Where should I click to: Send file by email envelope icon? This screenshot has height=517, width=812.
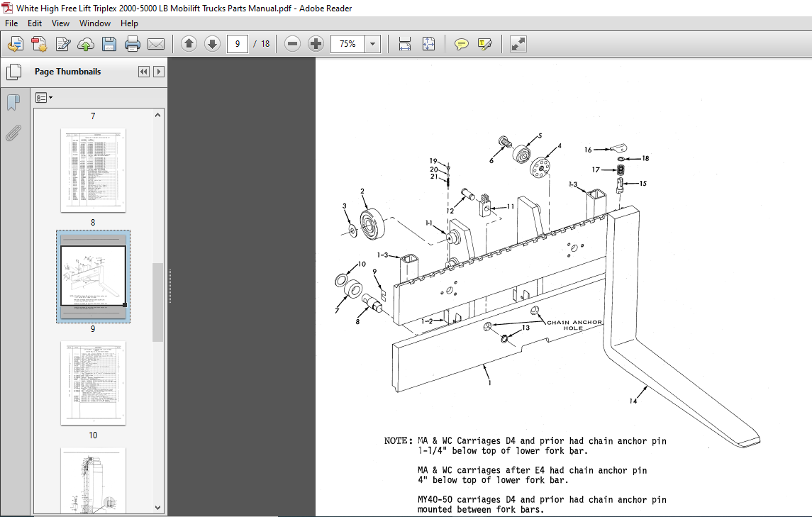coord(156,44)
